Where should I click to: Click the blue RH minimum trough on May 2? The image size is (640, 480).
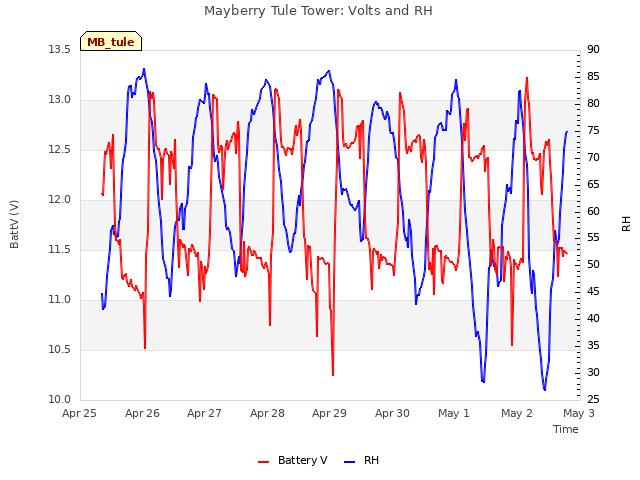point(544,389)
